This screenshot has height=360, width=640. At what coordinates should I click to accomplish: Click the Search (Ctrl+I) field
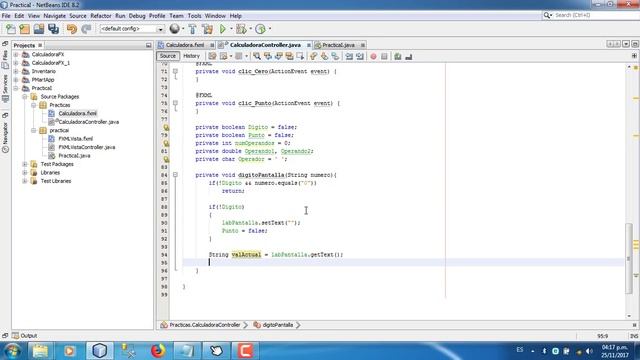590,15
